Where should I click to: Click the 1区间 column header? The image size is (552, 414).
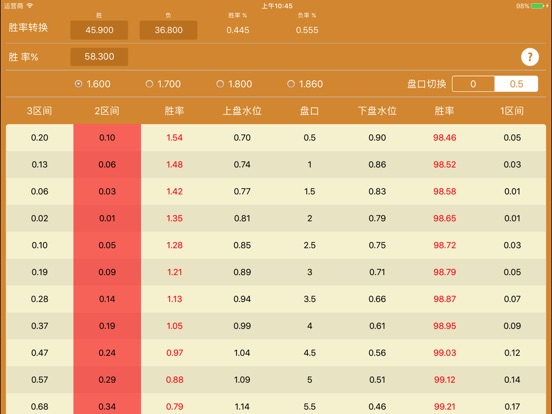(512, 111)
